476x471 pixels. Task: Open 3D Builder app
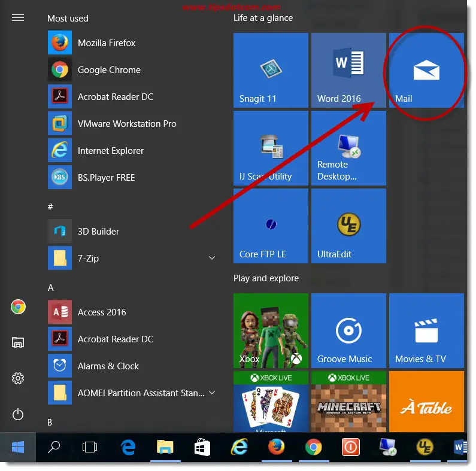pos(132,231)
